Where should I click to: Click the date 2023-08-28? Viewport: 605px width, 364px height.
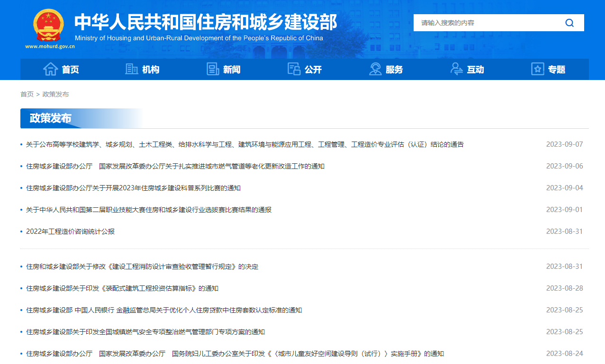click(x=564, y=288)
